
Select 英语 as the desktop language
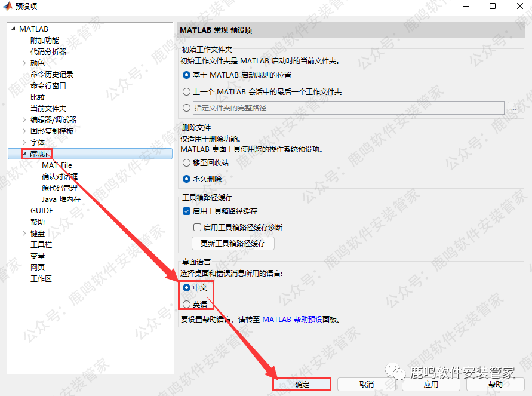point(187,304)
